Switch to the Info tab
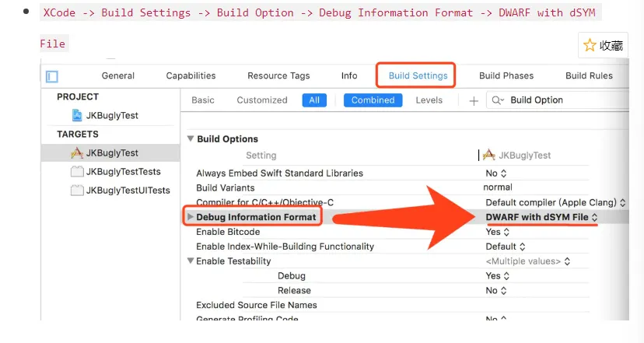 point(349,75)
